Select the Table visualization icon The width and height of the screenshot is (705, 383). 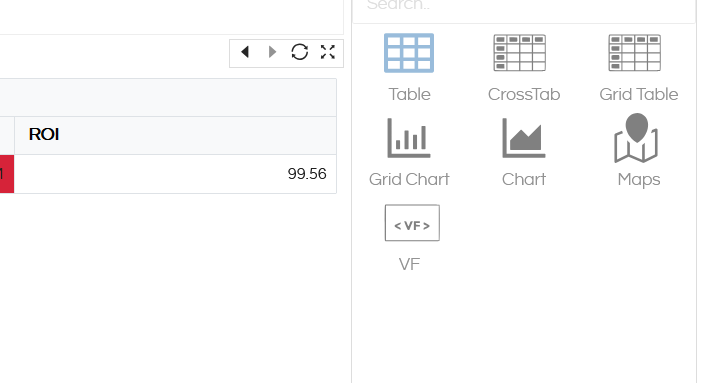(x=409, y=53)
